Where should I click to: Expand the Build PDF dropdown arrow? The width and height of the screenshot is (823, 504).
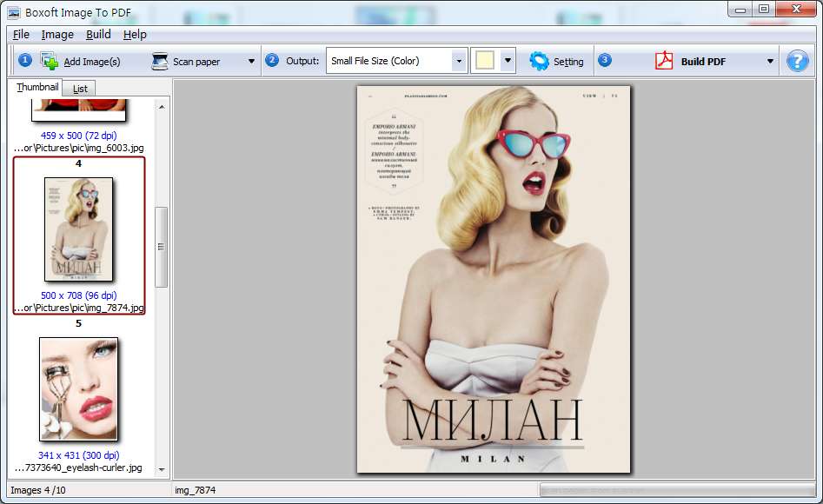(769, 61)
